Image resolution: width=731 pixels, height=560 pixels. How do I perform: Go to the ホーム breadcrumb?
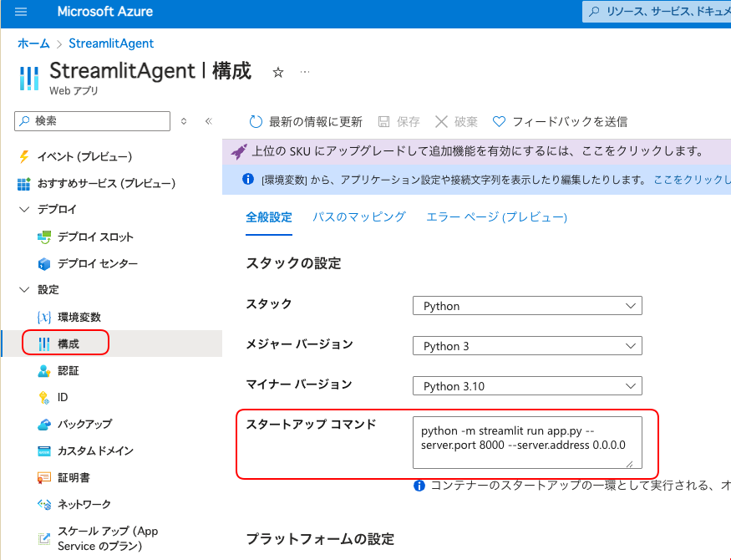33,43
